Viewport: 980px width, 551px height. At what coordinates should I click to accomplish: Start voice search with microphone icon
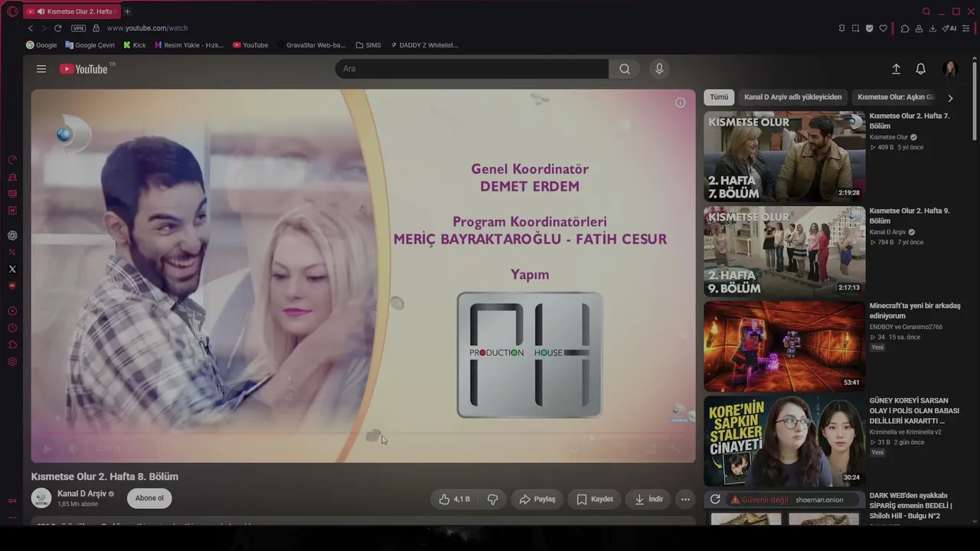[659, 69]
